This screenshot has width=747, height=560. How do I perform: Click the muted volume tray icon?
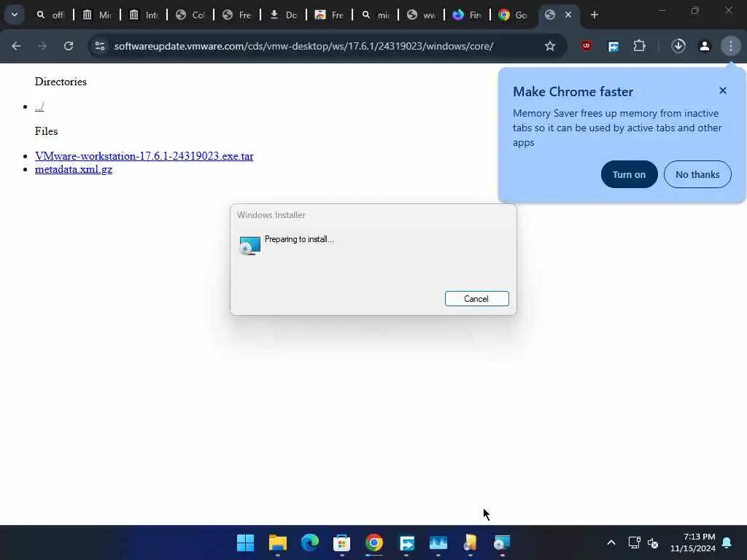click(653, 542)
